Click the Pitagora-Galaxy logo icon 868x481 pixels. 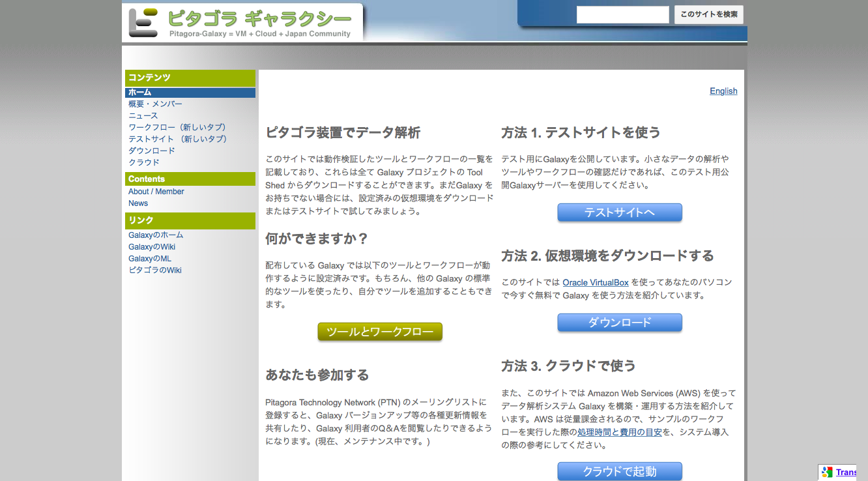[x=143, y=22]
